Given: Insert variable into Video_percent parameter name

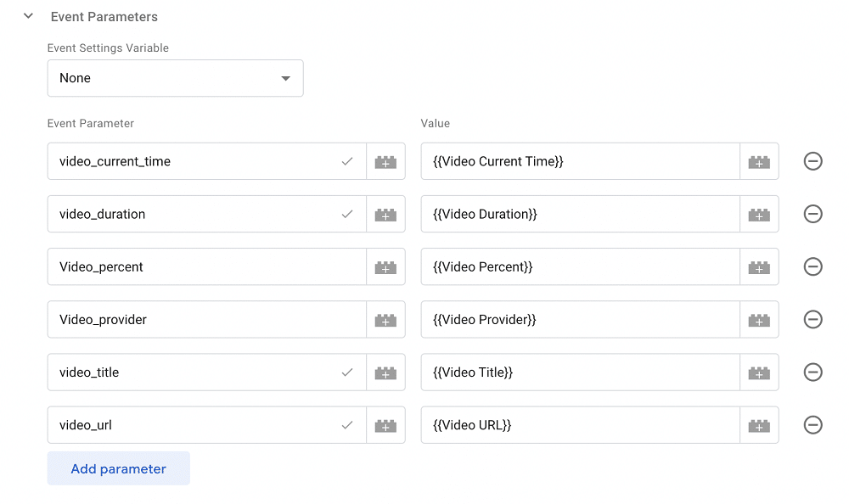Looking at the screenshot, I should (385, 267).
